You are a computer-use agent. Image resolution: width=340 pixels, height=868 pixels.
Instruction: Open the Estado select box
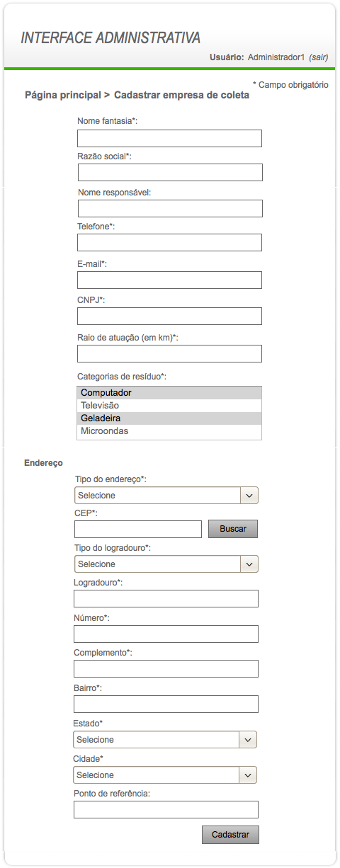point(165,740)
